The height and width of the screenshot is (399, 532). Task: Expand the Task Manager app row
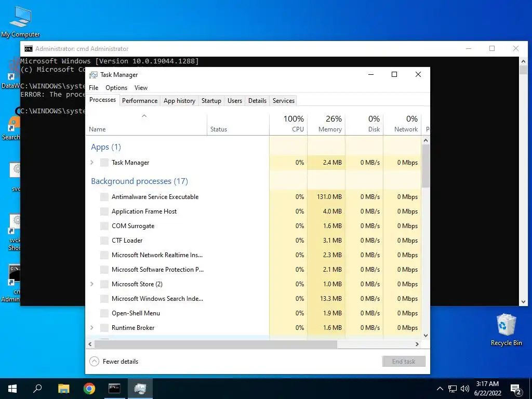tap(92, 163)
